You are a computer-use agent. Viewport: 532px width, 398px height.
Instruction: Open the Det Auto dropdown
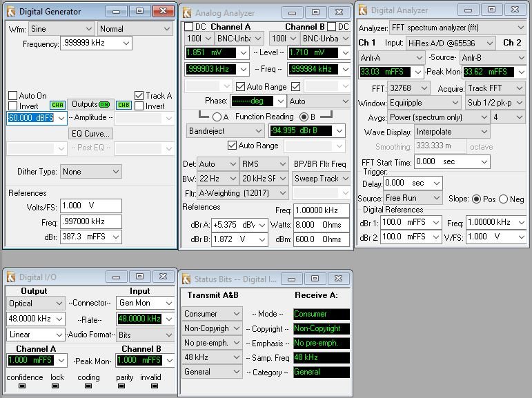click(217, 164)
